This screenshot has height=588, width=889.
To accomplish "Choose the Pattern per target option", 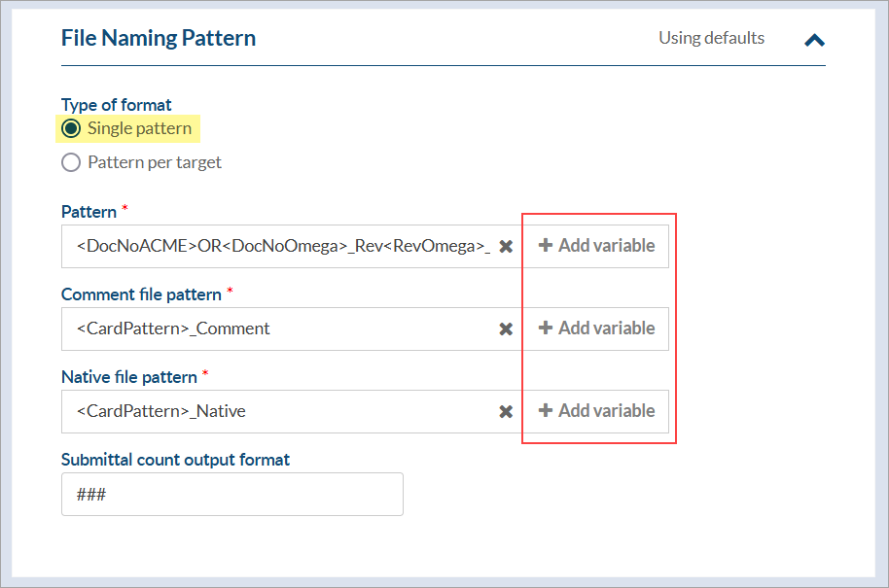I will click(x=71, y=162).
